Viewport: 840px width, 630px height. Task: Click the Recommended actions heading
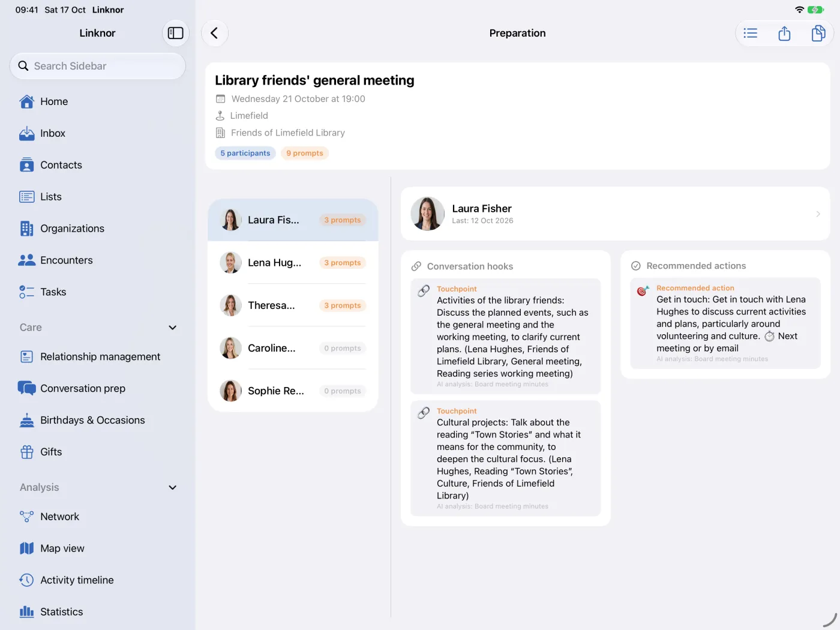point(696,266)
